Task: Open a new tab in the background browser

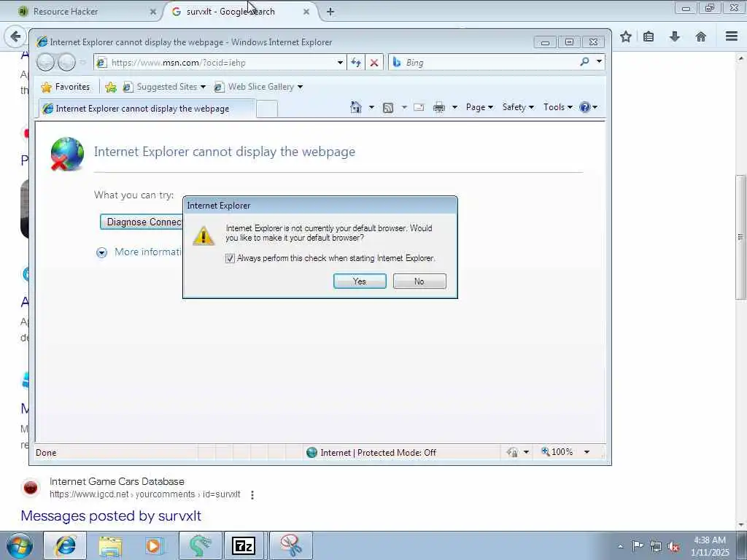Action: click(330, 12)
